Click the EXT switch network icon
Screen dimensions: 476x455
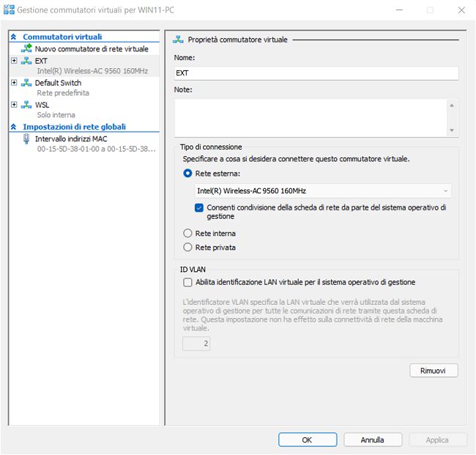tap(27, 61)
